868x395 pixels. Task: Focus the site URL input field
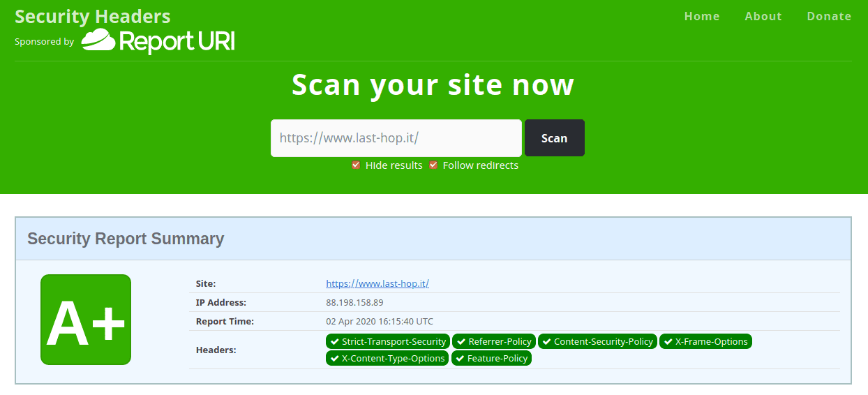tap(396, 138)
